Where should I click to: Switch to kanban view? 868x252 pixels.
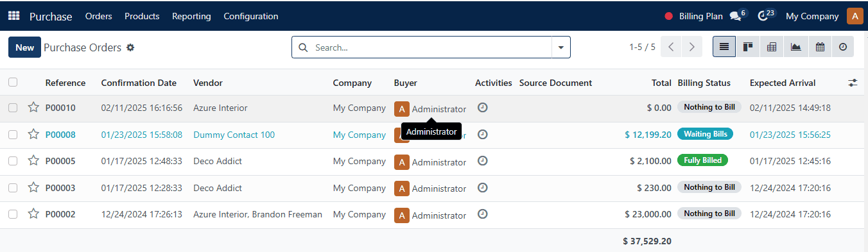point(748,47)
